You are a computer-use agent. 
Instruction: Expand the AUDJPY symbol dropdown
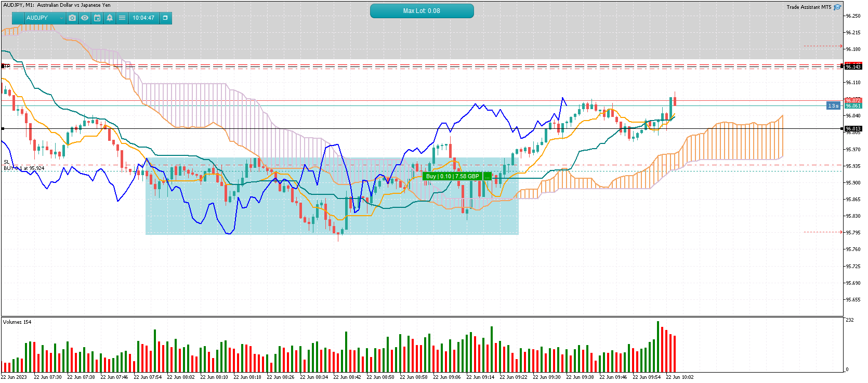(x=45, y=18)
